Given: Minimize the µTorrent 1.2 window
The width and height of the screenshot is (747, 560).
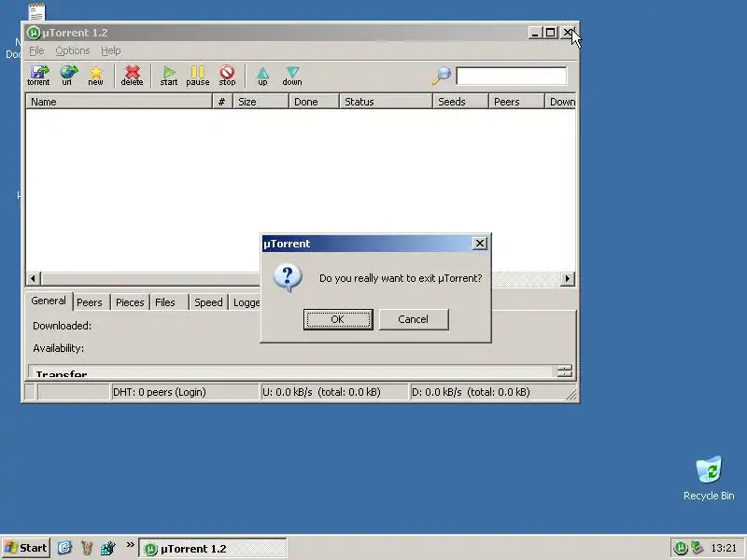Looking at the screenshot, I should pyautogui.click(x=535, y=33).
